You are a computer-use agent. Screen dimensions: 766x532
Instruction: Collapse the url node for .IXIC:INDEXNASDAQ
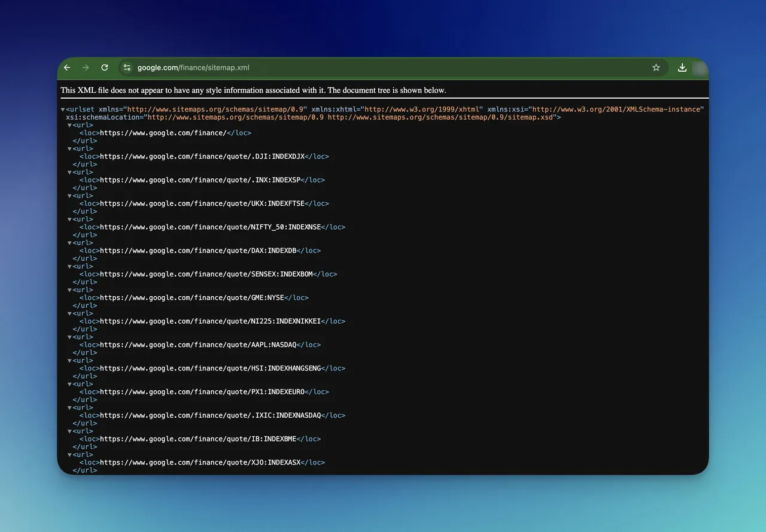(x=69, y=408)
